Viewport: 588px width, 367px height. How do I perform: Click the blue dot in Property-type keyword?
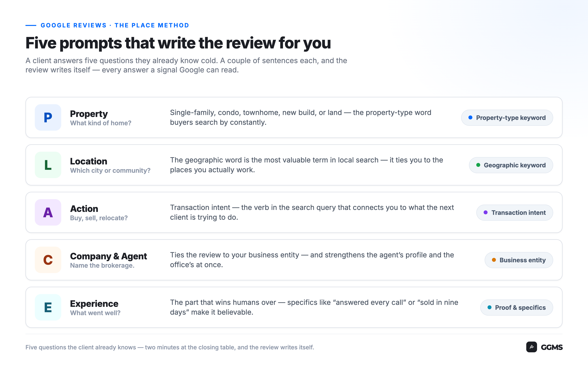[470, 117]
